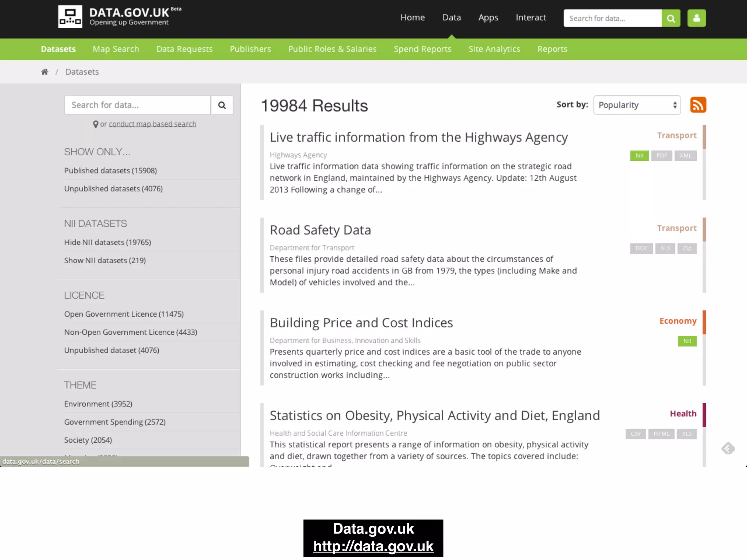Open the Road Safety Data result

320,230
